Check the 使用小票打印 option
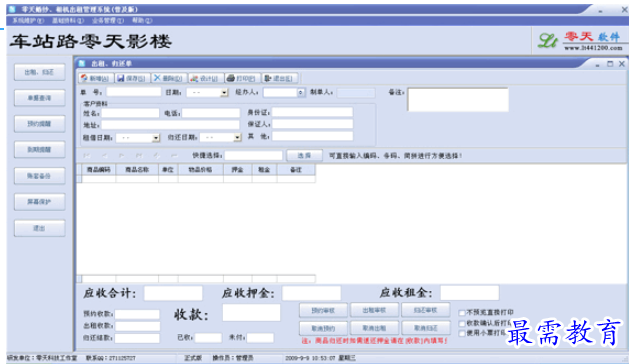This screenshot has width=629, height=364. pyautogui.click(x=462, y=333)
